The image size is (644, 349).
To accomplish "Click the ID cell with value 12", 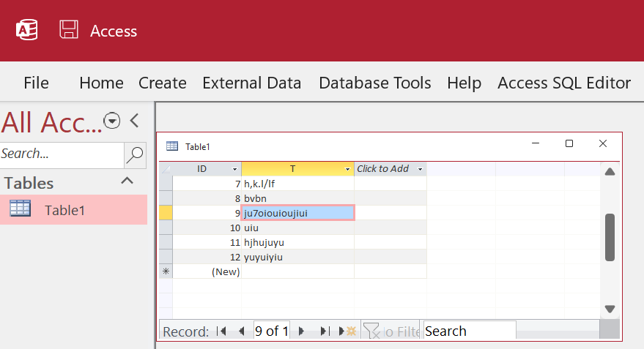I will (207, 257).
